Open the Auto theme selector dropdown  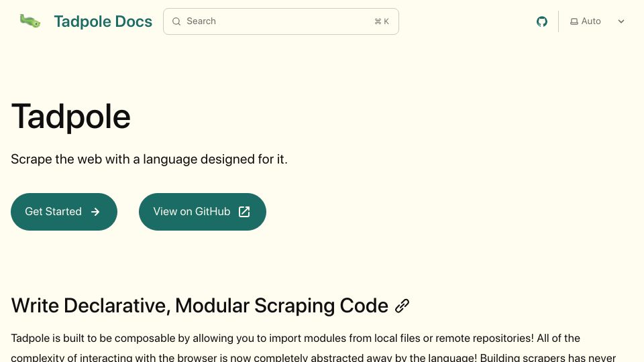(x=597, y=21)
